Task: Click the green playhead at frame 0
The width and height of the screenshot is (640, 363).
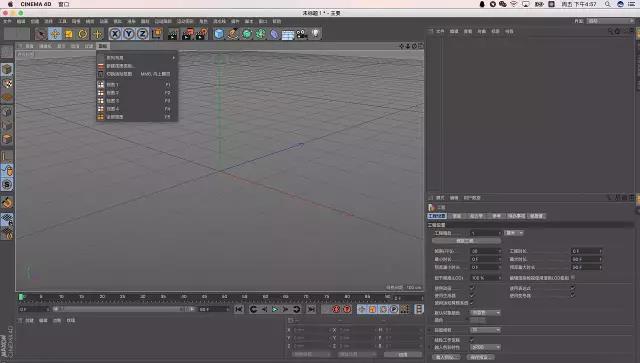Action: point(21,297)
